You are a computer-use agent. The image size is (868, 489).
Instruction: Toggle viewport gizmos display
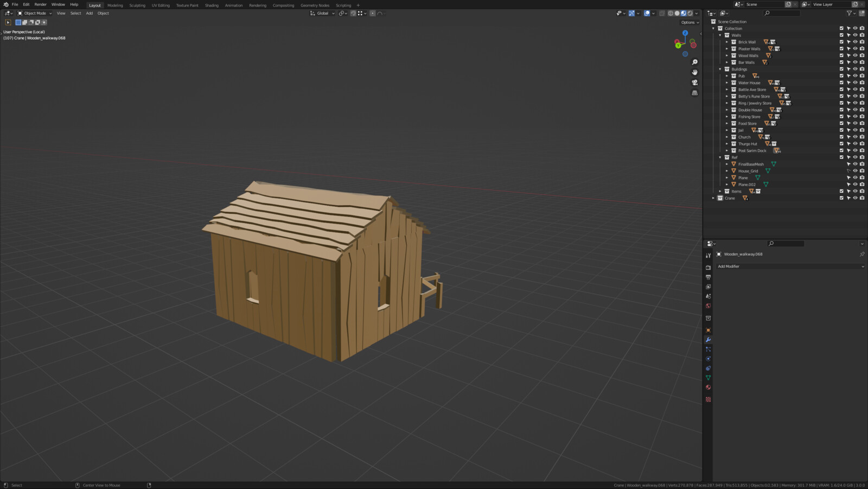coord(631,13)
